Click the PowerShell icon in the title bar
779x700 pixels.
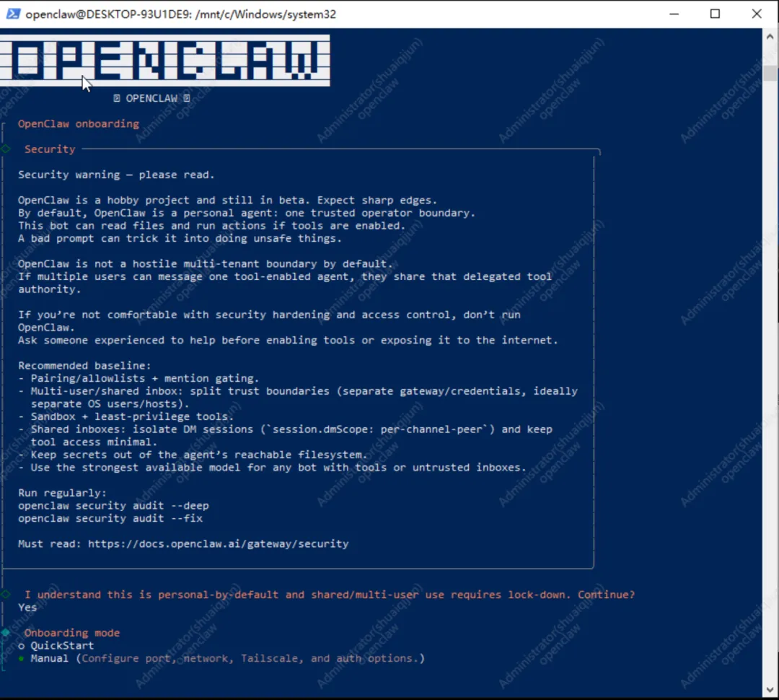(13, 14)
